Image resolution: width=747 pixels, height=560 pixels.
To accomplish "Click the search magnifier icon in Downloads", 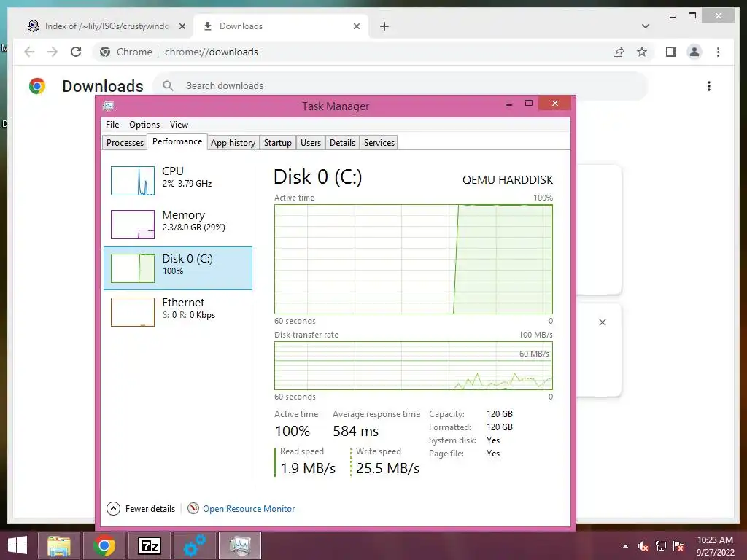I will [168, 86].
